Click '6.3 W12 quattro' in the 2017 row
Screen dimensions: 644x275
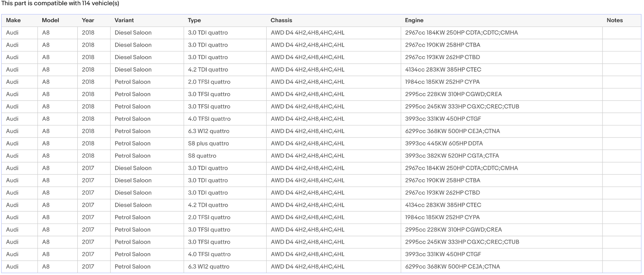point(209,266)
